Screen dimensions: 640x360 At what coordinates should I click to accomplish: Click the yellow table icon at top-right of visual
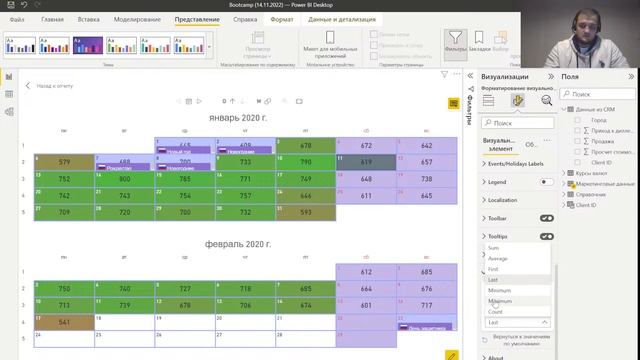[453, 104]
